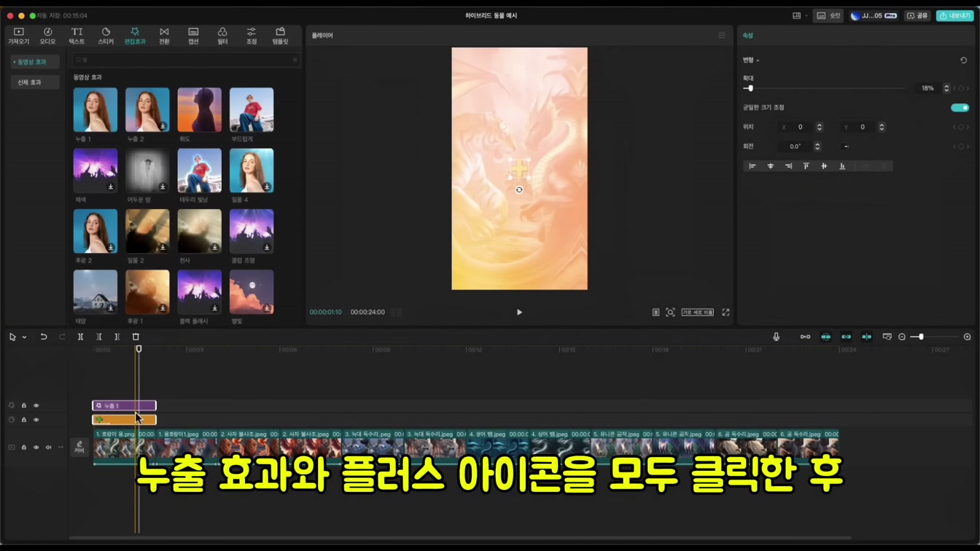Open the JJ...05 account profile

874,15
